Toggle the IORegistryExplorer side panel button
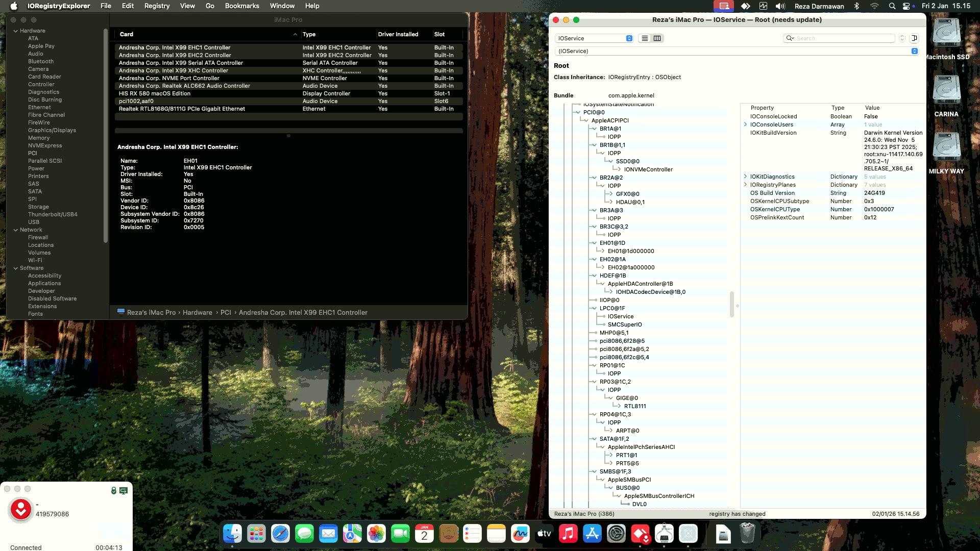Screen dimensions: 980x551 click(914, 38)
